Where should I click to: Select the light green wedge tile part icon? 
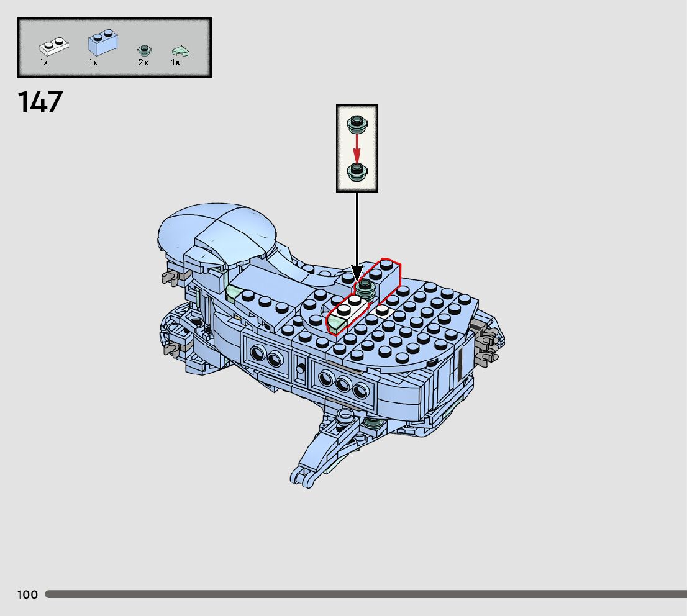pos(180,51)
